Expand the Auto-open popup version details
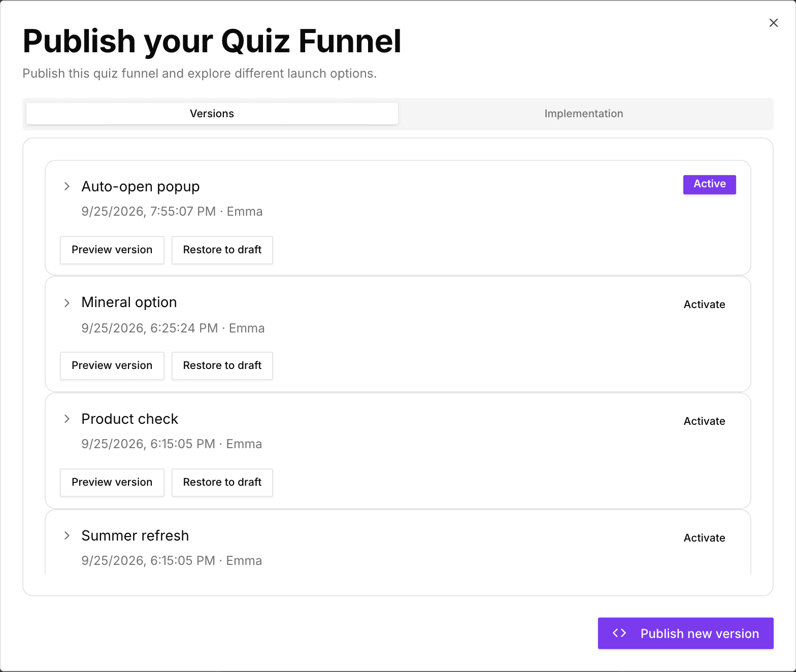 67,186
